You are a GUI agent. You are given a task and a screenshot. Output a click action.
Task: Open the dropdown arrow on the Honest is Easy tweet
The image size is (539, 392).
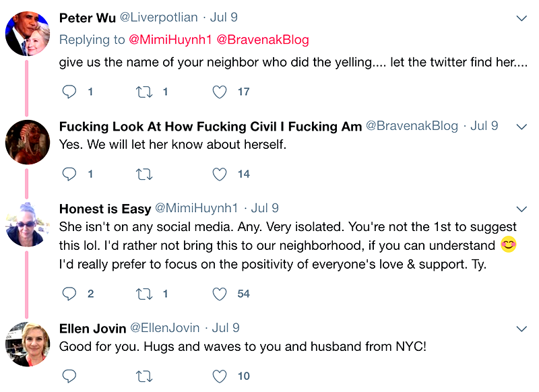click(x=521, y=209)
